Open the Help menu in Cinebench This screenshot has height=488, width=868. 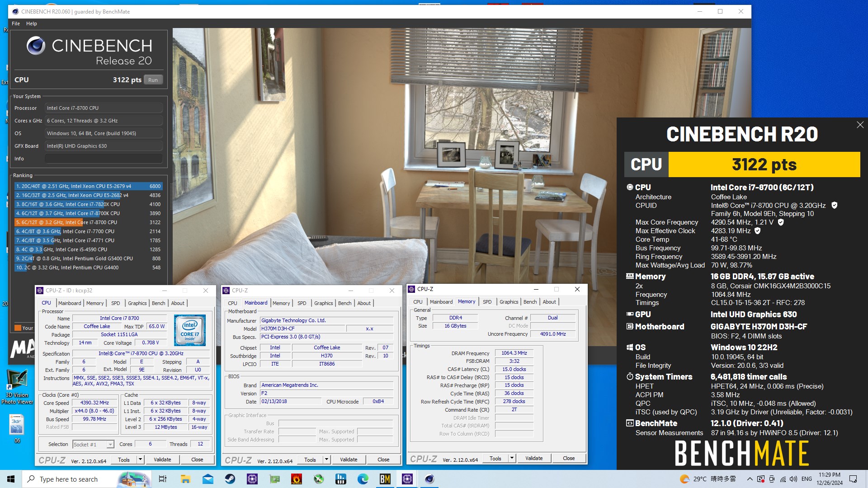32,23
